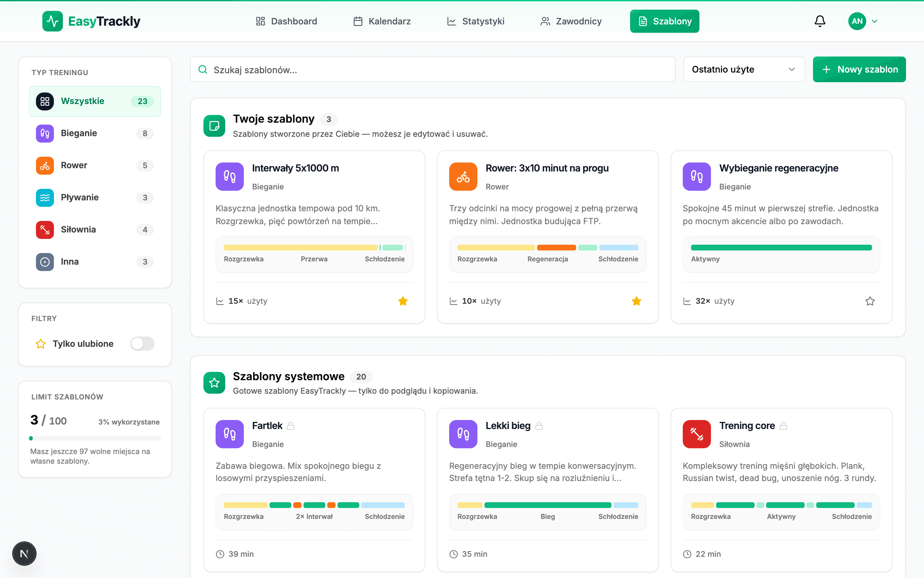Image resolution: width=924 pixels, height=578 pixels.
Task: Click the Inna circle sidebar icon
Action: pyautogui.click(x=45, y=262)
